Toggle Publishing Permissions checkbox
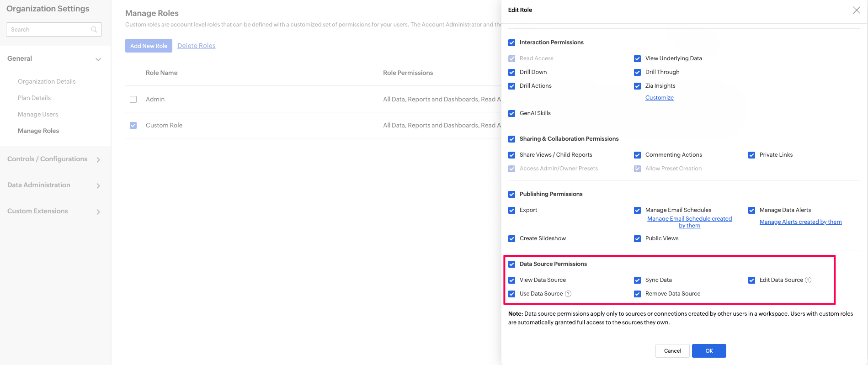Image resolution: width=868 pixels, height=365 pixels. click(512, 194)
